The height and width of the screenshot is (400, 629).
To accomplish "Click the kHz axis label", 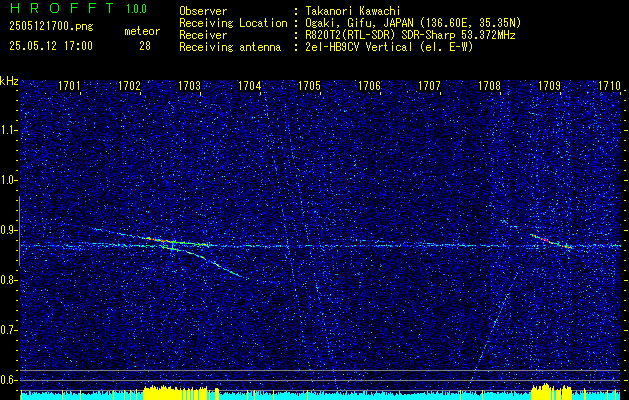I will (9, 81).
